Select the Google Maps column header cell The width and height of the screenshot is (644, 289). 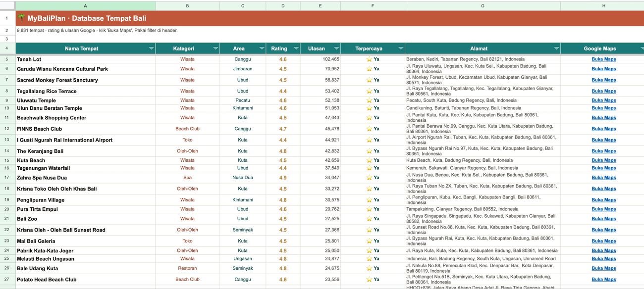tap(602, 48)
